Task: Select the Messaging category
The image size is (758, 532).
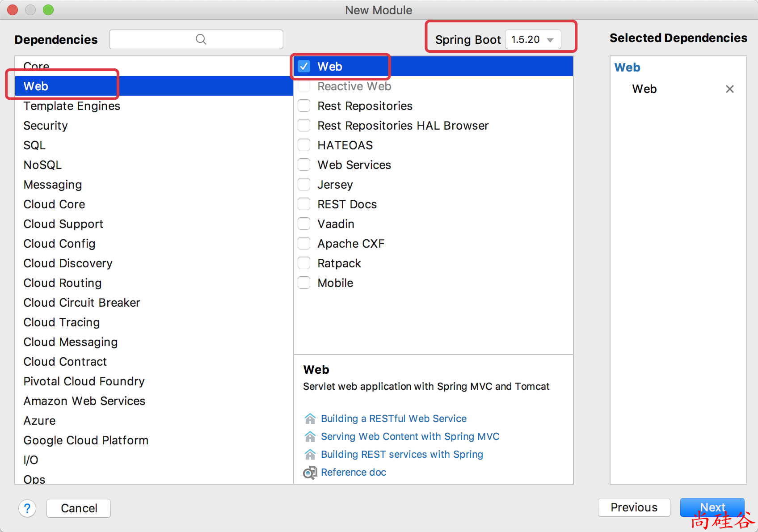Action: tap(154, 185)
